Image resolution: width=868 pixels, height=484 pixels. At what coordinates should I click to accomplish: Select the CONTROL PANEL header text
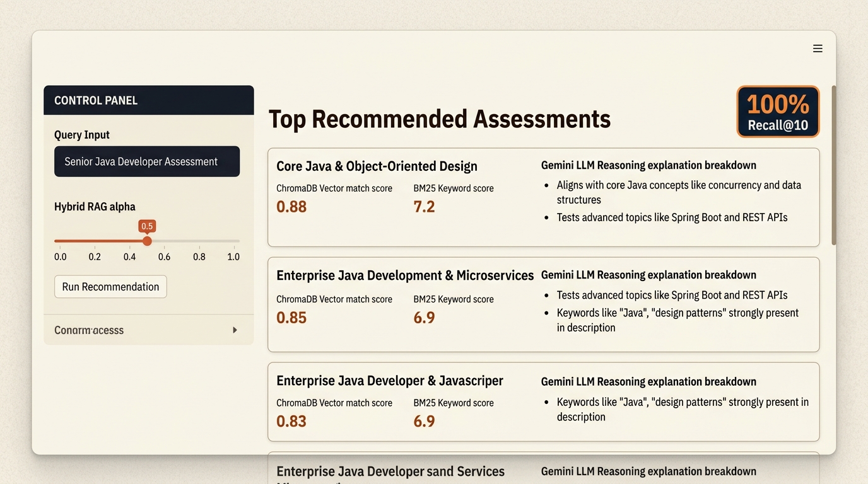pyautogui.click(x=96, y=100)
